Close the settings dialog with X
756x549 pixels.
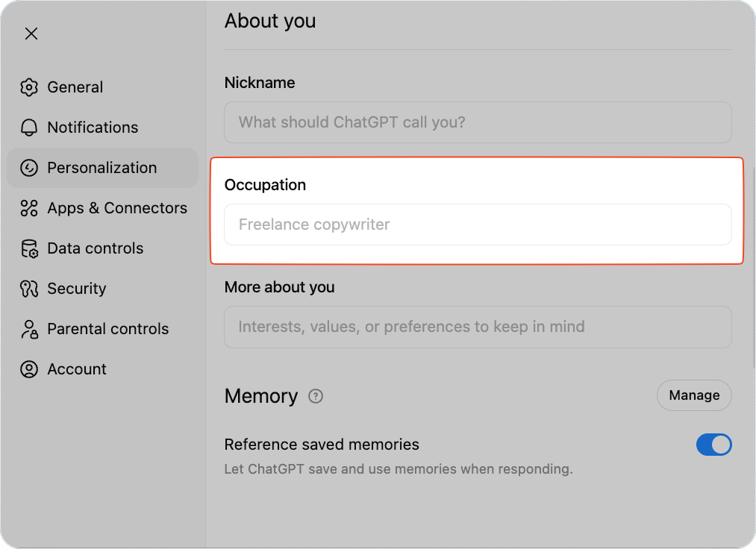(31, 34)
